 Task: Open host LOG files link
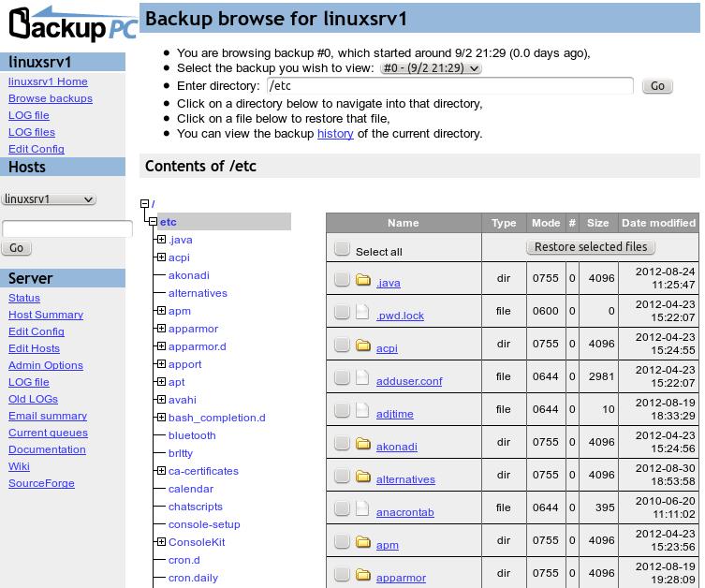pyautogui.click(x=32, y=132)
